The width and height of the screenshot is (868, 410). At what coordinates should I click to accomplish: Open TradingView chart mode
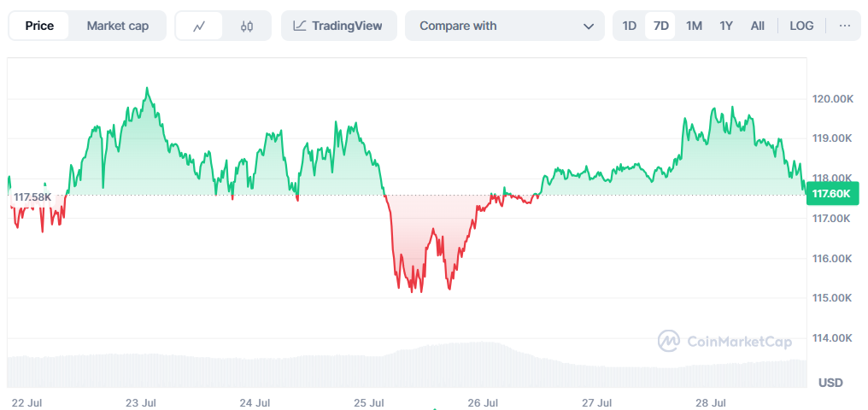click(339, 26)
